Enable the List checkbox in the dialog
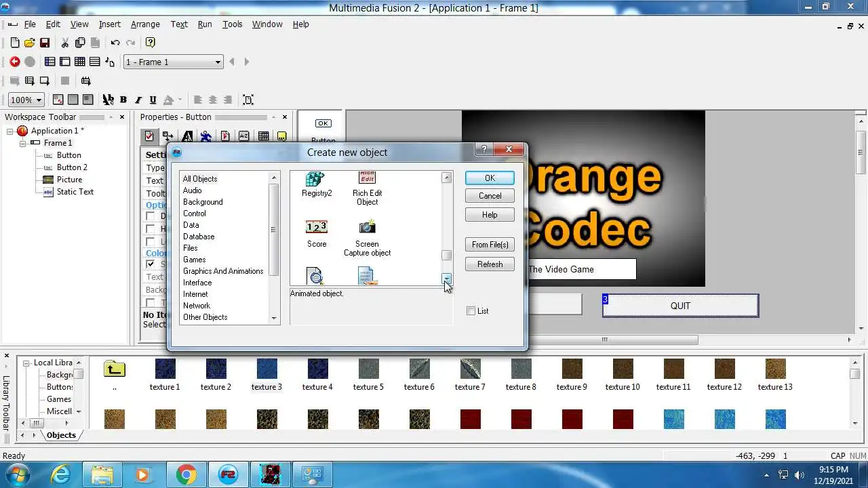This screenshot has width=868, height=488. tap(471, 311)
